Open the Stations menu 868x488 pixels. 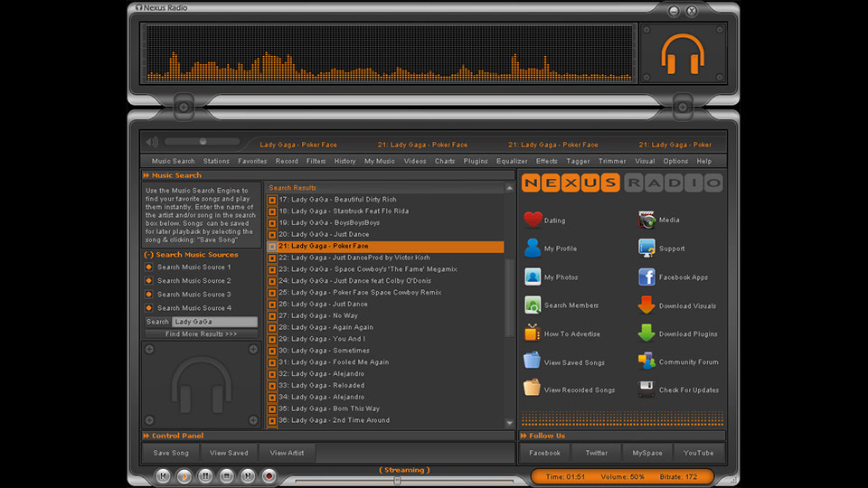[216, 161]
